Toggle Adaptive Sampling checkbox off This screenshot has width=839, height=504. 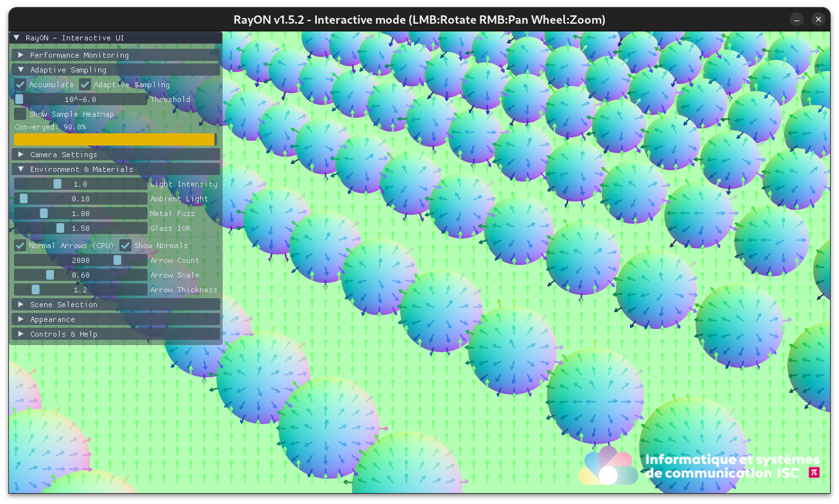coord(85,85)
